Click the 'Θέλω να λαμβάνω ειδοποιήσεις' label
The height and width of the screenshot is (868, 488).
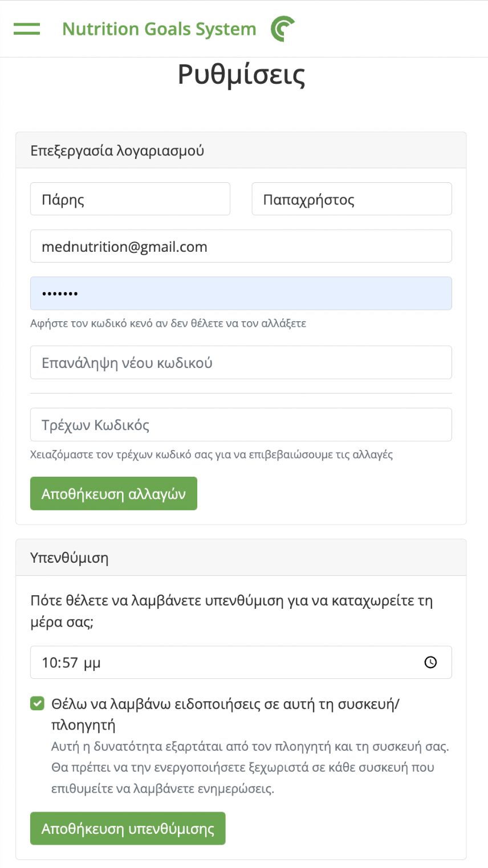tap(226, 714)
